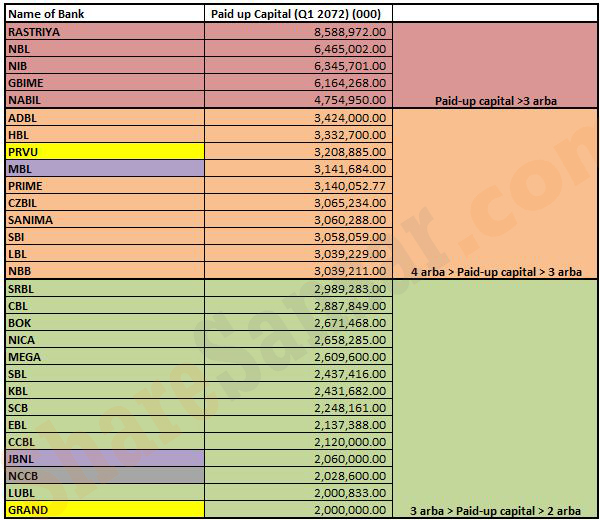
Task: Click the value 3,140,052.77
Action: [350, 186]
